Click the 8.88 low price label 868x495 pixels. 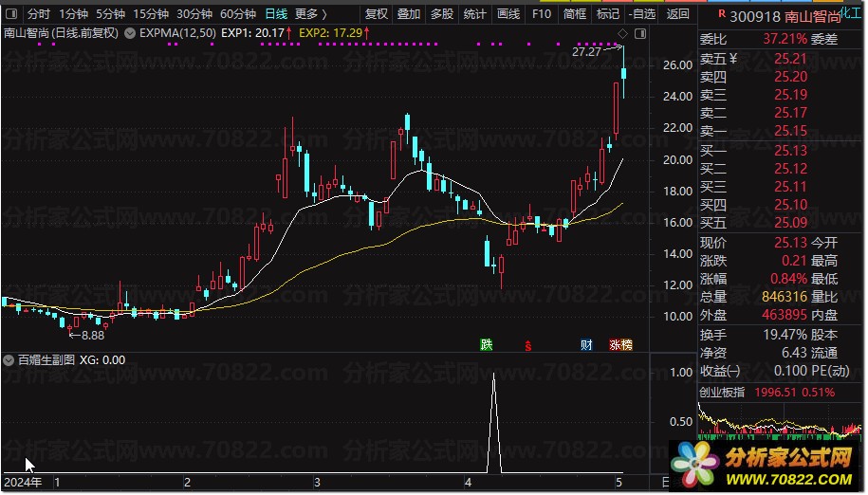click(92, 336)
